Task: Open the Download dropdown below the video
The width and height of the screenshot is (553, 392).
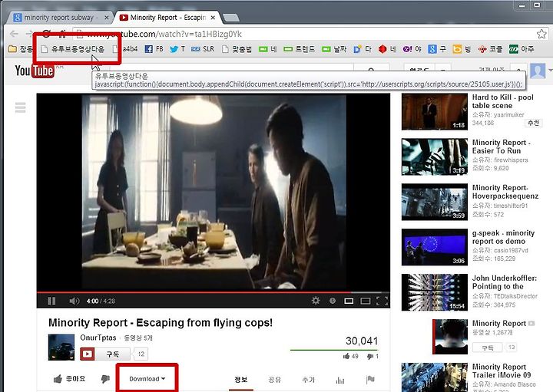Action: point(147,379)
